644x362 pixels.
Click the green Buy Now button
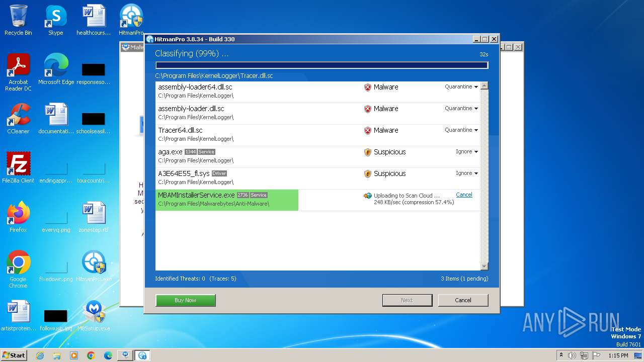(x=186, y=300)
